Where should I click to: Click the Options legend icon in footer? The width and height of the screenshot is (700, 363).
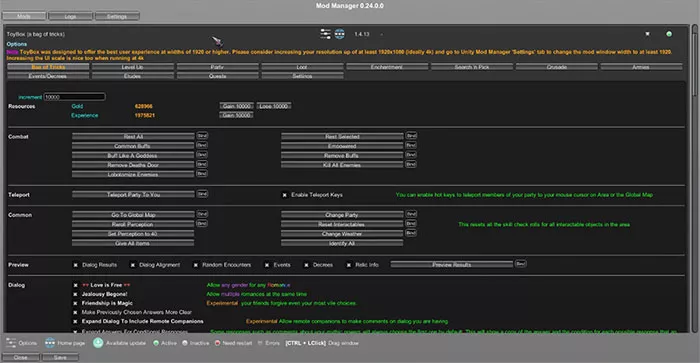pos(11,343)
